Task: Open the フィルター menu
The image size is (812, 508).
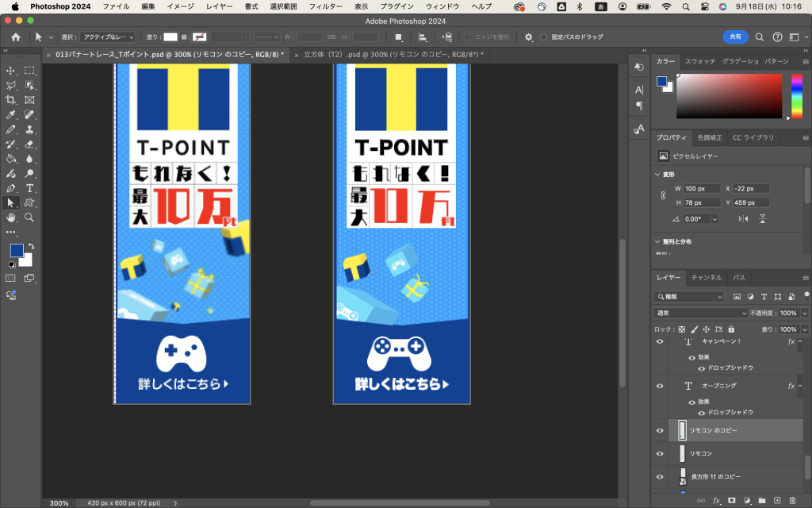Action: 325,6
